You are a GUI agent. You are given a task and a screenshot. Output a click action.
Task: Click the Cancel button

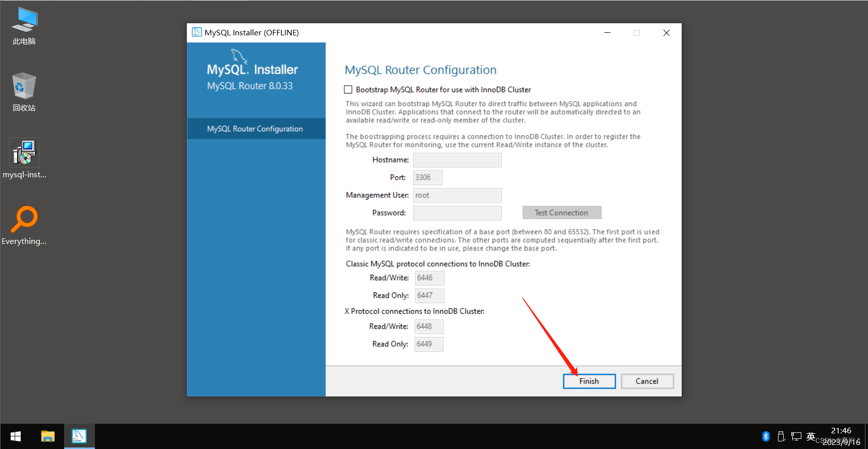[x=647, y=381]
